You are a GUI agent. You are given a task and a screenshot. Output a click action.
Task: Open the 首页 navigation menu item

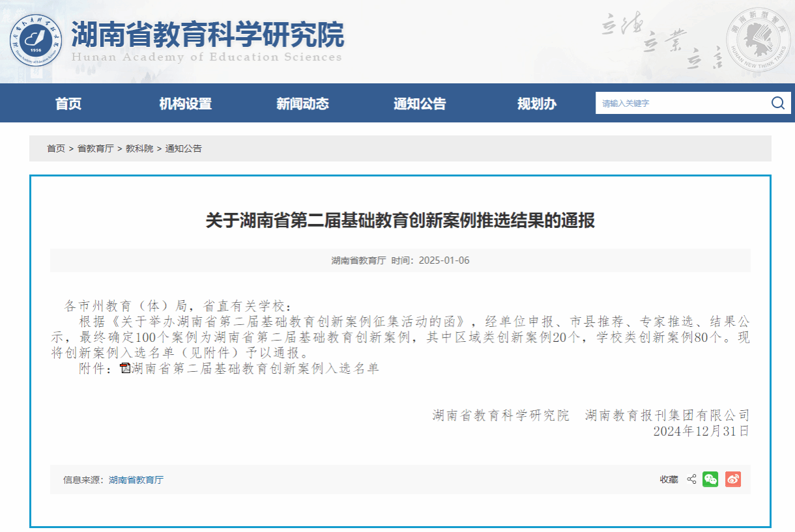point(68,104)
